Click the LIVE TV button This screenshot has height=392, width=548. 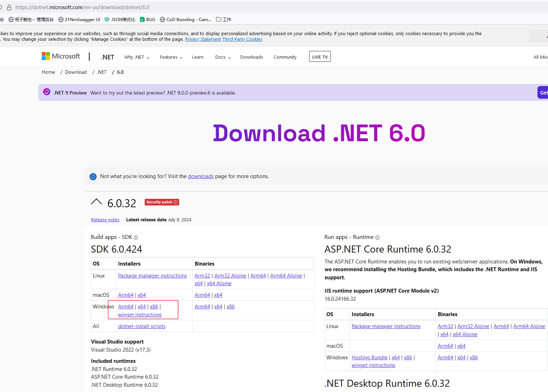[319, 56]
